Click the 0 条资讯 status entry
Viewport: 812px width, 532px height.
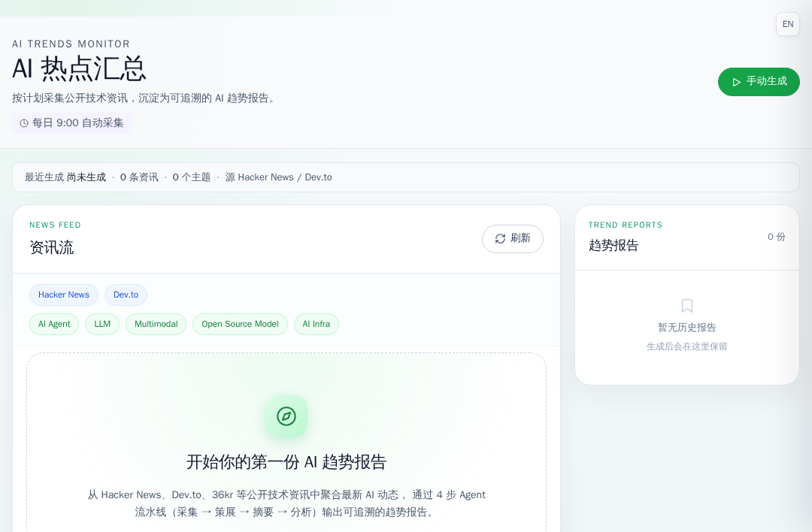139,177
